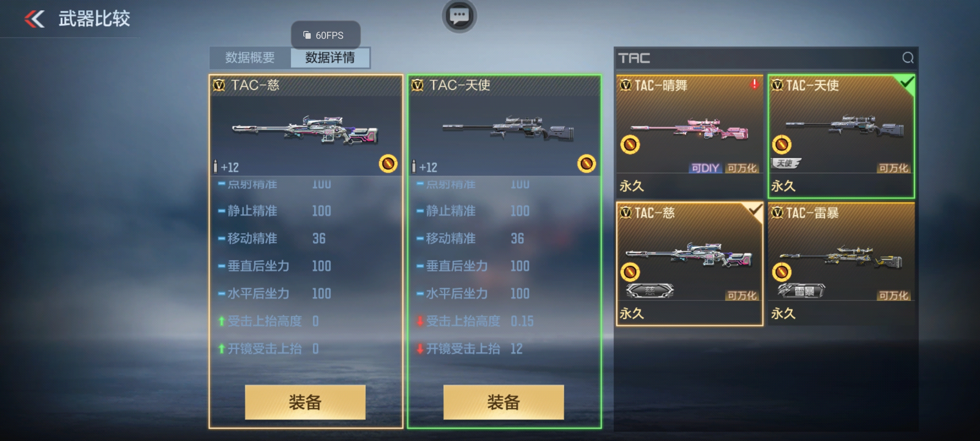Click the 雷暴 emblem badge on TAC-雷暴 card
980x441 pixels.
[x=801, y=291]
